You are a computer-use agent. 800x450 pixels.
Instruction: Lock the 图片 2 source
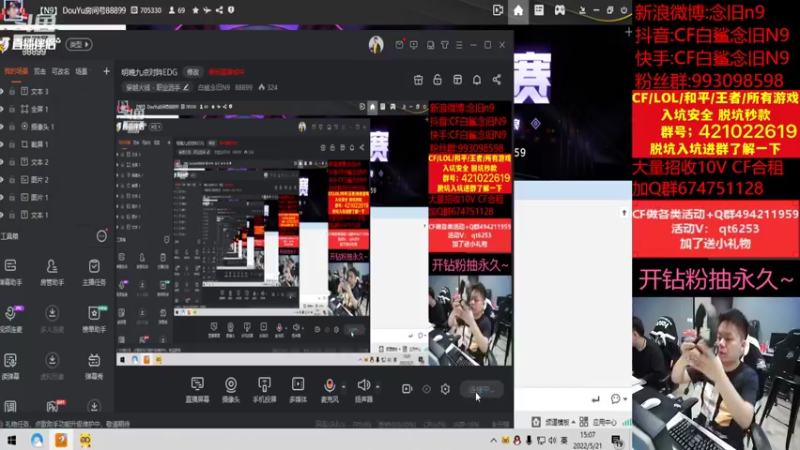[x=12, y=180]
